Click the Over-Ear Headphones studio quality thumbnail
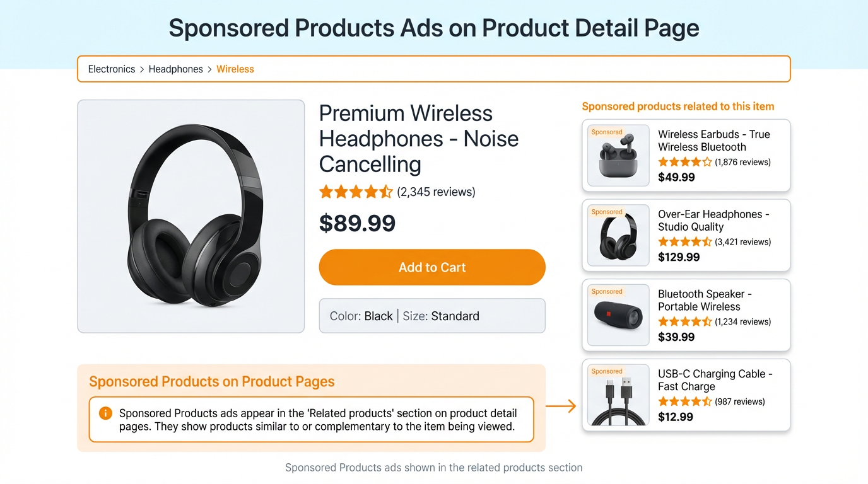The width and height of the screenshot is (868, 484). point(617,235)
